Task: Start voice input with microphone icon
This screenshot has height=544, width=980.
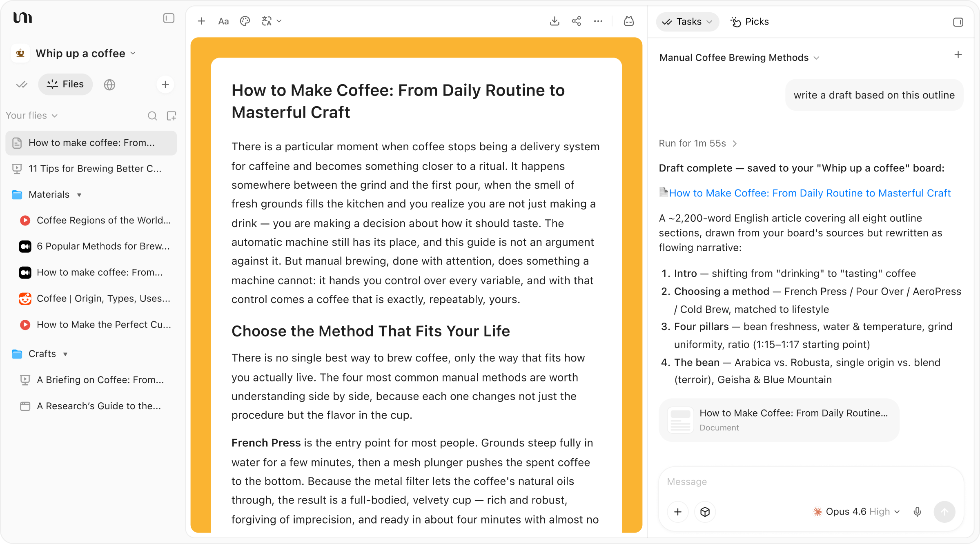Action: [x=918, y=512]
